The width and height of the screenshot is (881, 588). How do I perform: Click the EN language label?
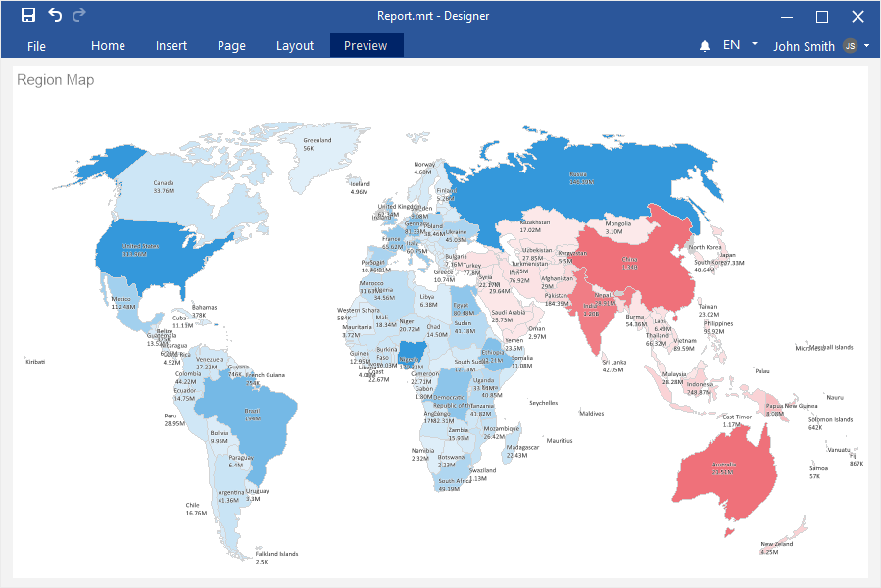point(731,45)
